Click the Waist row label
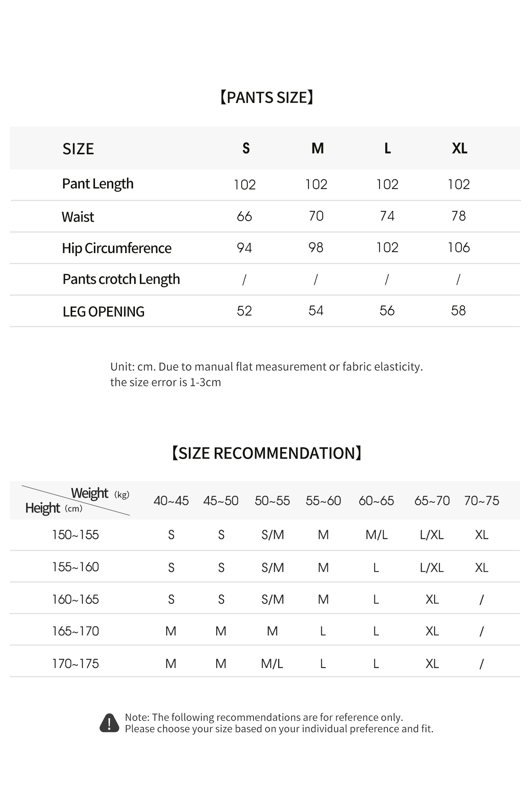 tap(78, 217)
